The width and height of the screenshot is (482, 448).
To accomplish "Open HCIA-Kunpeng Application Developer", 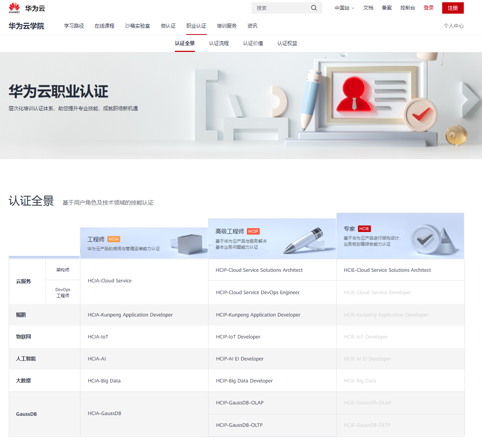I will pos(130,315).
